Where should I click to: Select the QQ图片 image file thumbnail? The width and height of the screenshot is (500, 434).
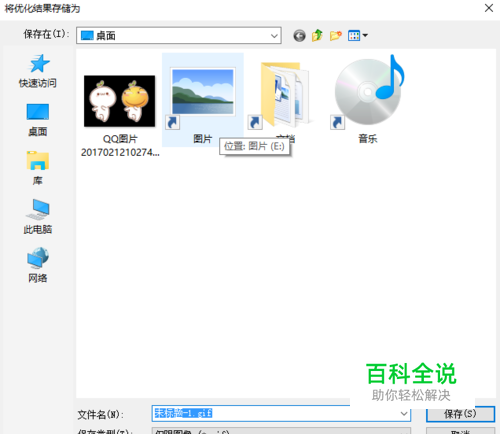point(120,101)
